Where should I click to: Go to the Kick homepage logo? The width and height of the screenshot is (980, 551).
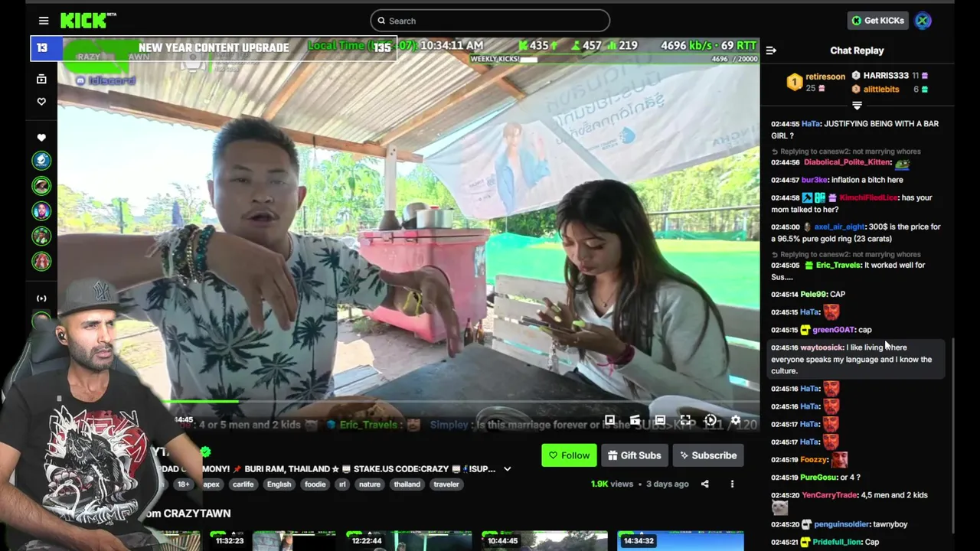point(88,21)
